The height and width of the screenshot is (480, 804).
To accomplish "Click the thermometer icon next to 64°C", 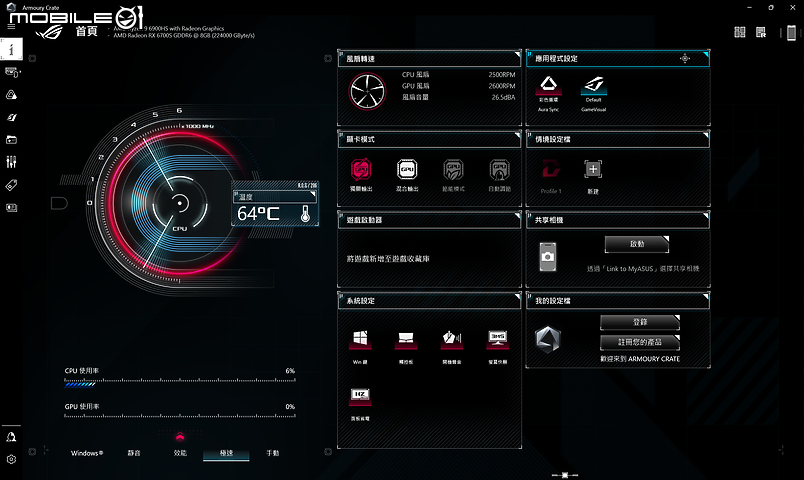I will [x=306, y=213].
